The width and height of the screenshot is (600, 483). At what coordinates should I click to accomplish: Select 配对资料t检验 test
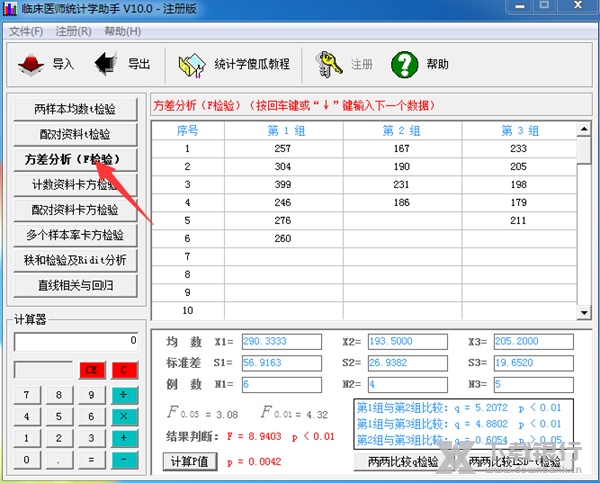tap(75, 134)
